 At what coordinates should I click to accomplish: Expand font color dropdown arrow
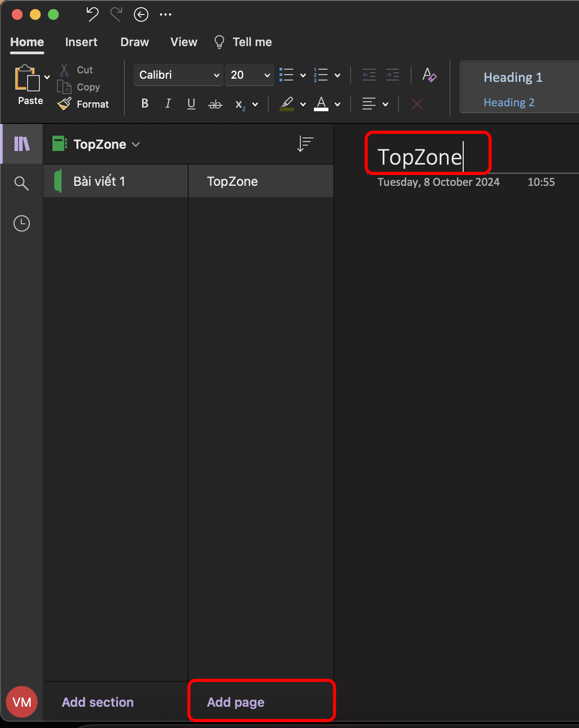pyautogui.click(x=337, y=104)
